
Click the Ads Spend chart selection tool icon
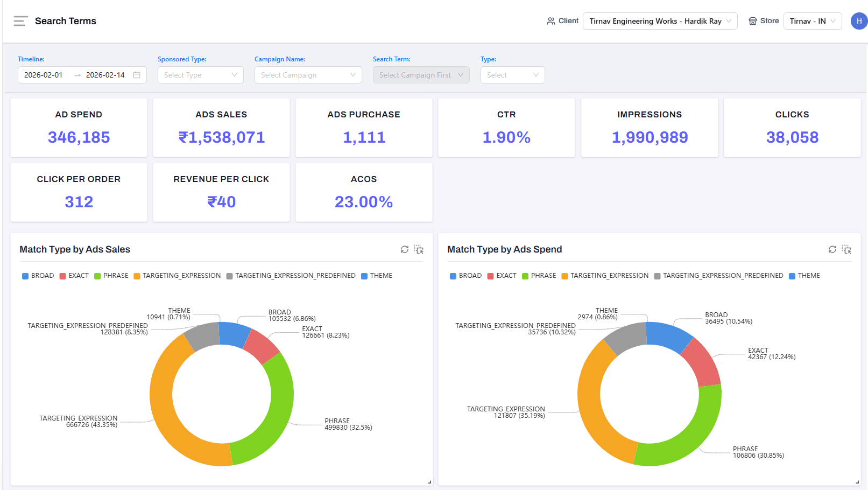tap(846, 249)
